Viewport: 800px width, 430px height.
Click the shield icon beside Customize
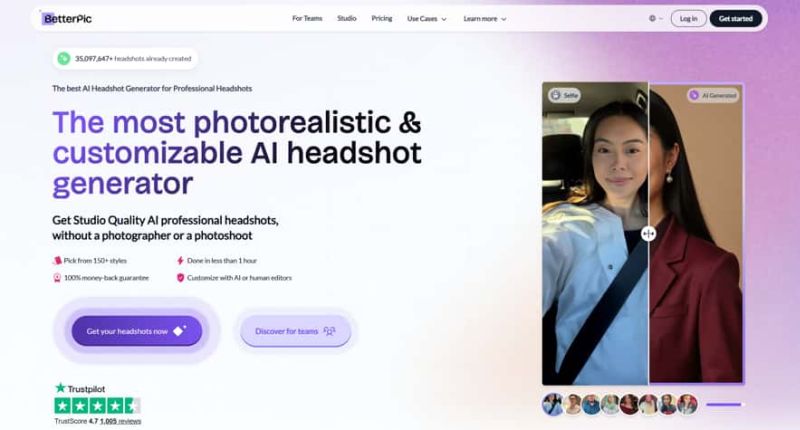[x=180, y=277]
